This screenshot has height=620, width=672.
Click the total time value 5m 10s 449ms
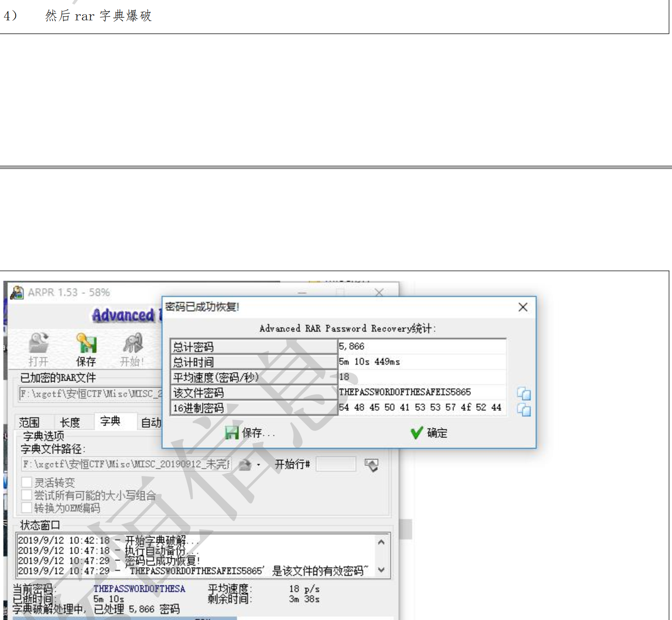(369, 362)
